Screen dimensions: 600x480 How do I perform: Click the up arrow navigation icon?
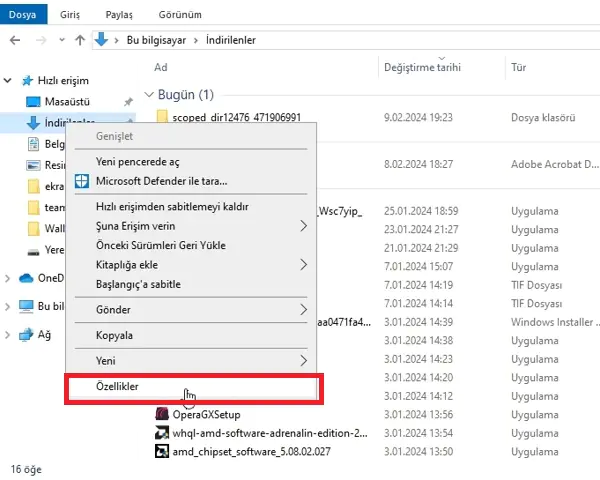tap(79, 40)
